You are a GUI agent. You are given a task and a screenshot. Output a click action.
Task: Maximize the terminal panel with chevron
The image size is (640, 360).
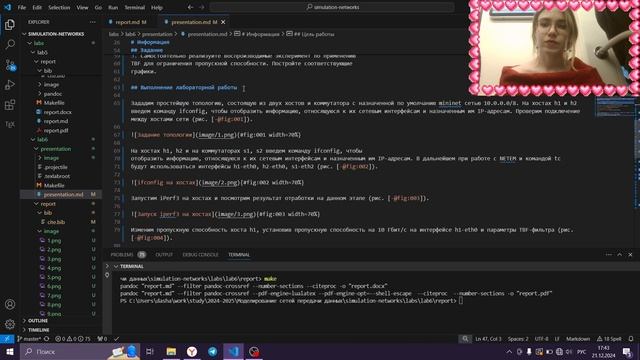pyautogui.click(x=620, y=254)
